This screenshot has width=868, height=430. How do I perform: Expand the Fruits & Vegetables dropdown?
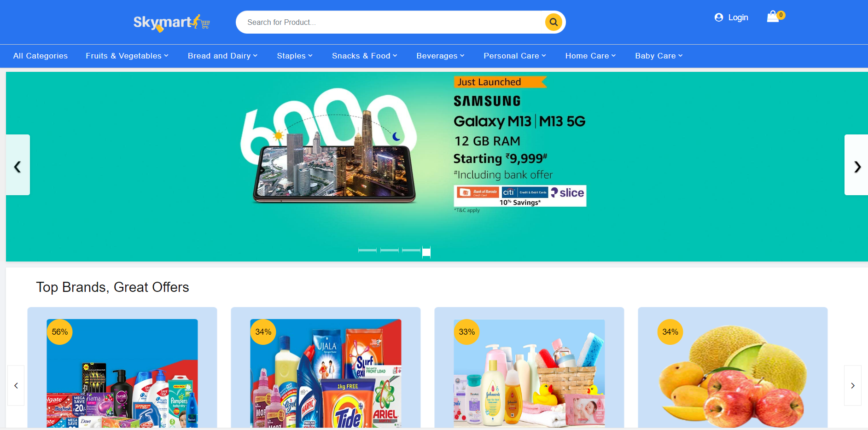click(x=127, y=56)
